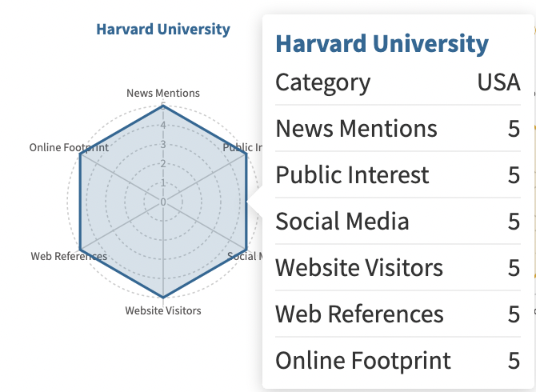This screenshot has width=536, height=392.
Task: Click the Category column header
Action: 322,82
